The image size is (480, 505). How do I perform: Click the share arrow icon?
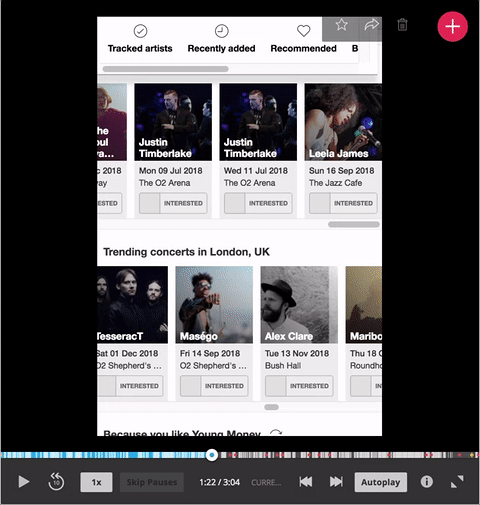coord(371,24)
